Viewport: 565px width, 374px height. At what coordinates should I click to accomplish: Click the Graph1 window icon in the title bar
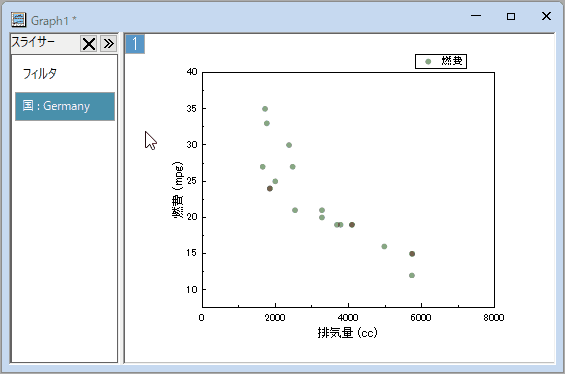click(x=18, y=20)
